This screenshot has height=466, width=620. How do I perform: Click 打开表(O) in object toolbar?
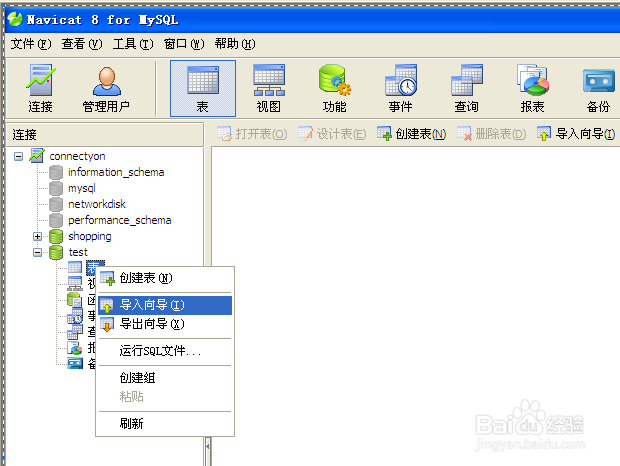252,134
